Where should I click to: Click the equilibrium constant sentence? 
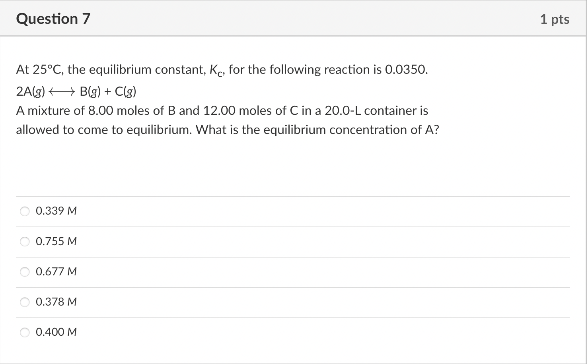[x=222, y=70]
